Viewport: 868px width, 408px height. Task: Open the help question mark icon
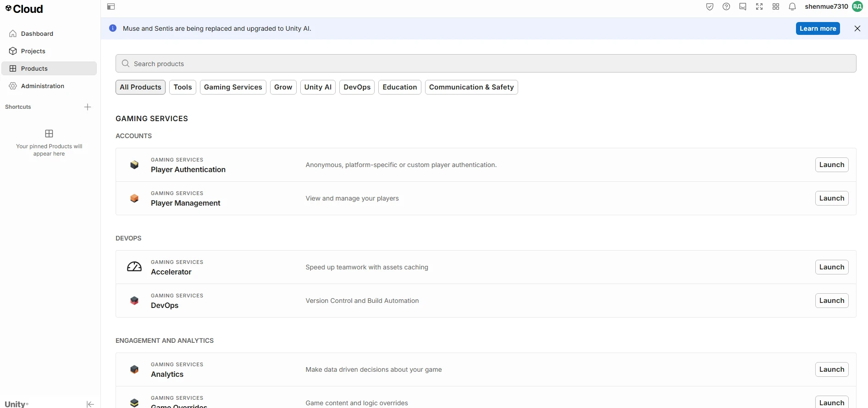point(726,6)
